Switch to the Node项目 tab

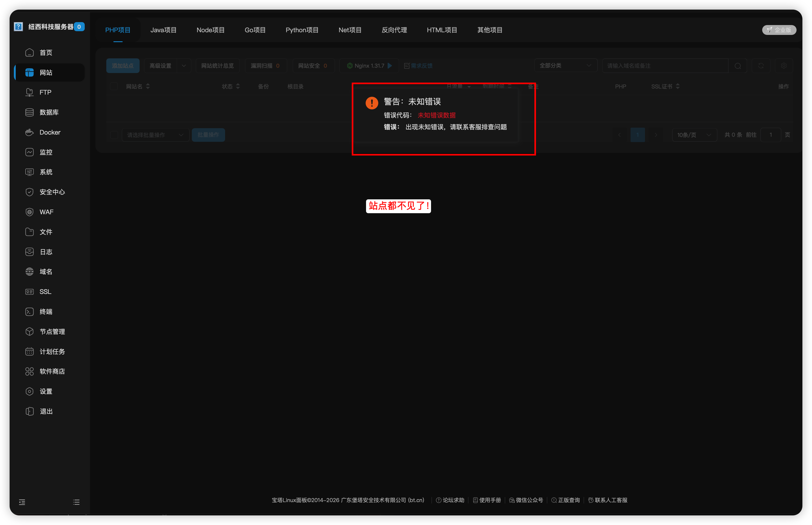(210, 30)
